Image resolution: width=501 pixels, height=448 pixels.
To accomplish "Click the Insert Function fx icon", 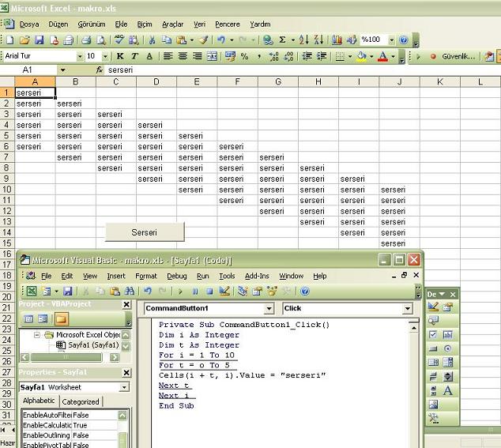I will pos(100,70).
